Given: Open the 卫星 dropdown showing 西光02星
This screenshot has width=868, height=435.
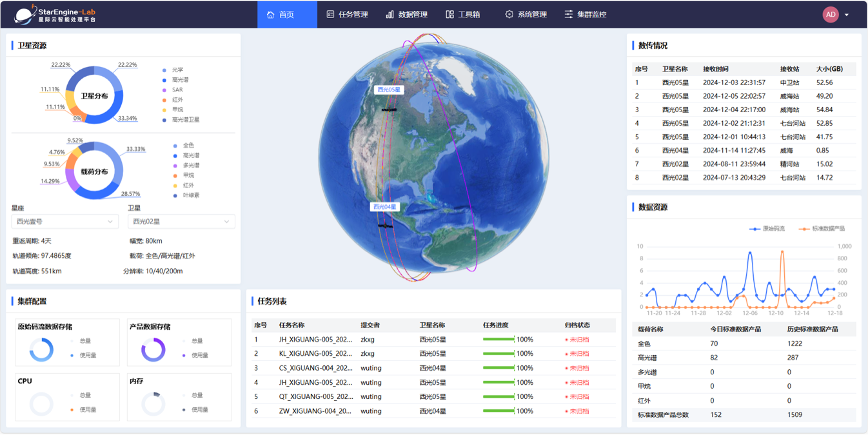Looking at the screenshot, I should coord(181,222).
